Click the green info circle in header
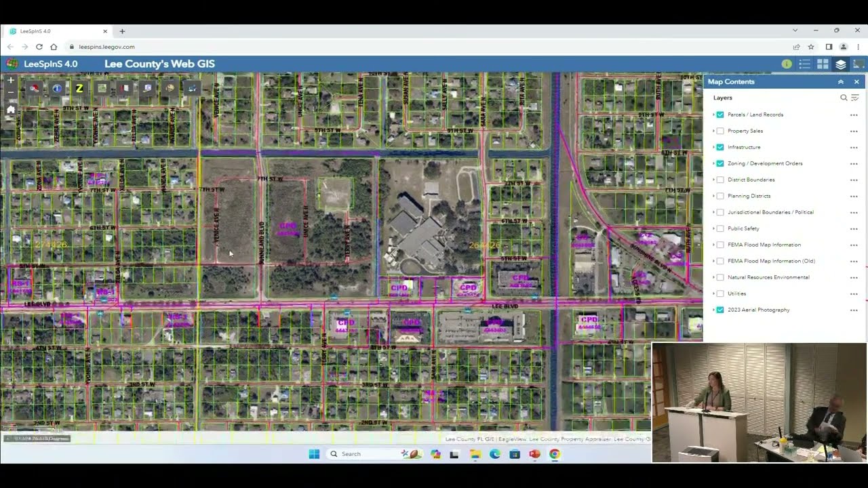 coord(787,64)
